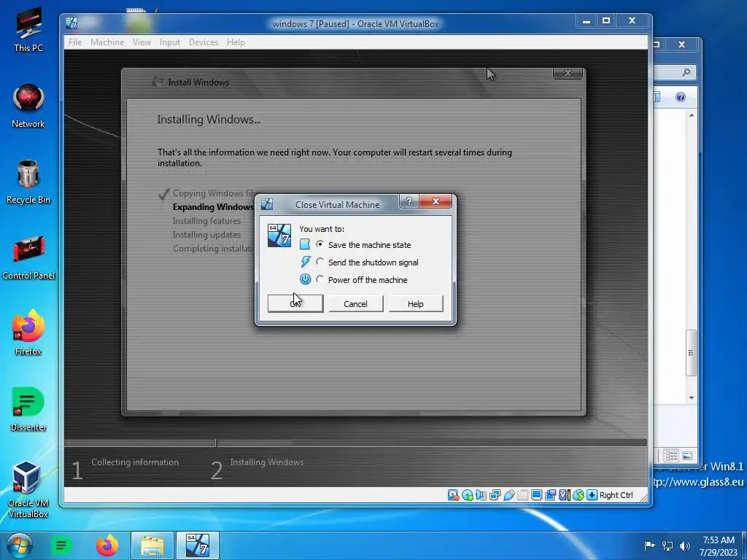This screenshot has height=560, width=747.
Task: Click the hard disk activity status icon
Action: [453, 495]
